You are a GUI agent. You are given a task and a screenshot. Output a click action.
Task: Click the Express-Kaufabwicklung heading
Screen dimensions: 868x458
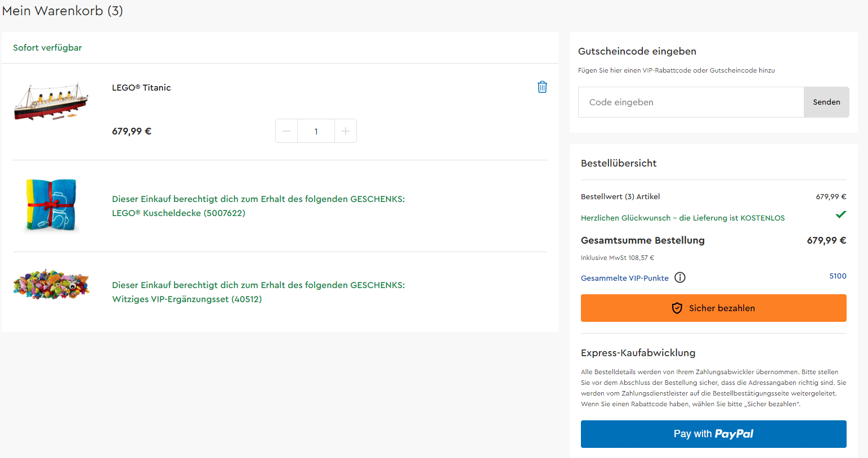(638, 353)
